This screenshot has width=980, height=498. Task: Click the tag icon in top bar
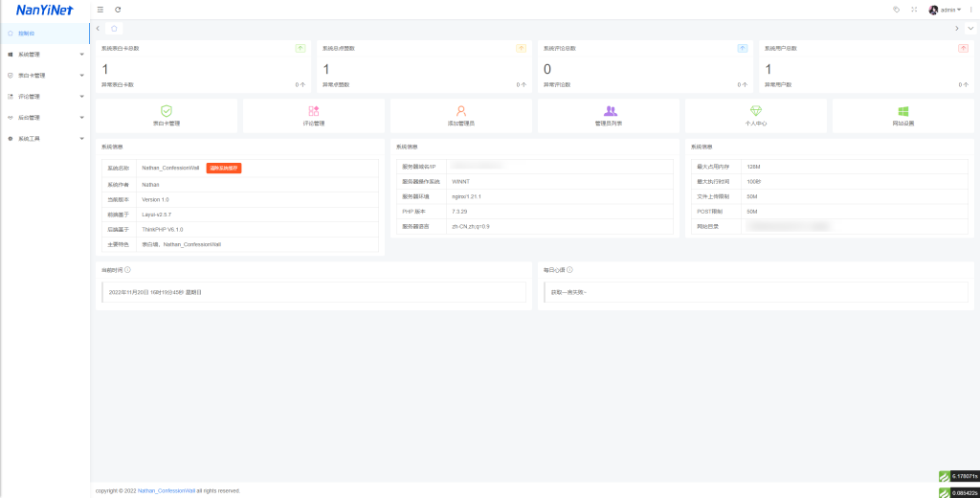[896, 10]
